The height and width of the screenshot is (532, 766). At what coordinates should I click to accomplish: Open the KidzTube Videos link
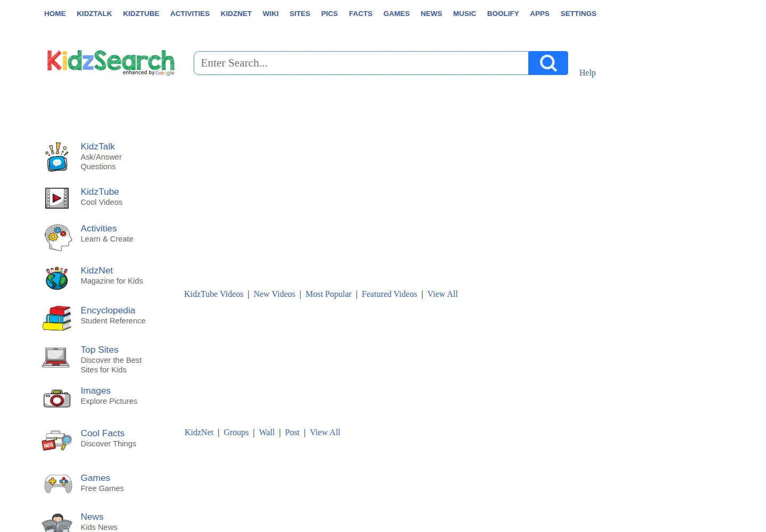[213, 294]
